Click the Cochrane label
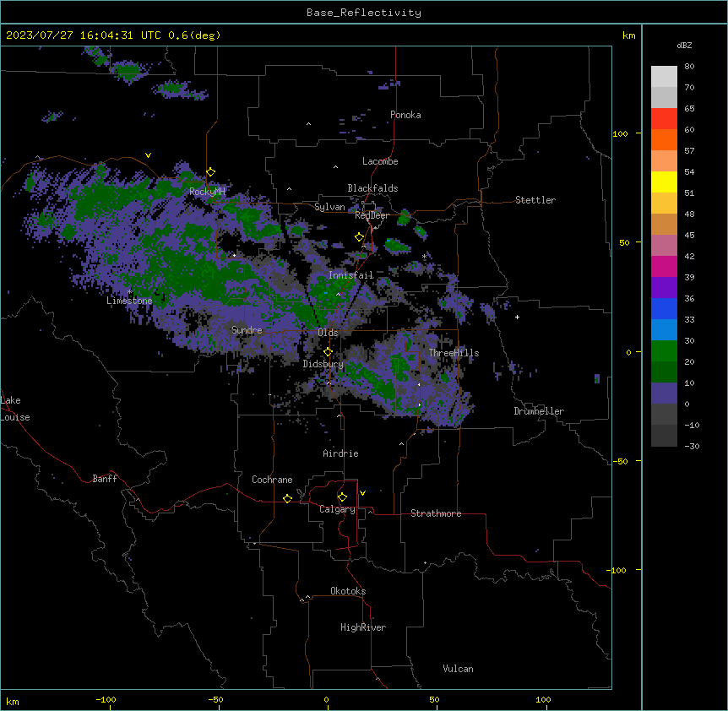 pos(272,480)
